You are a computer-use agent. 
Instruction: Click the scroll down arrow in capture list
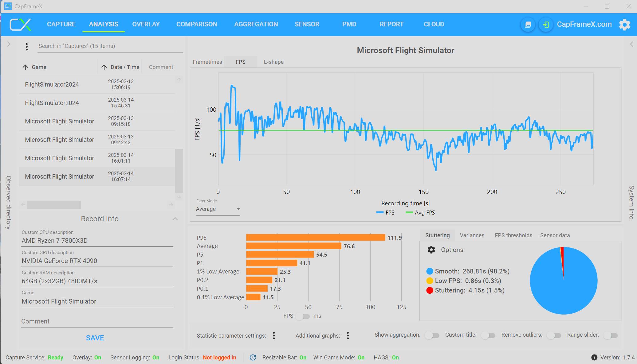179,197
